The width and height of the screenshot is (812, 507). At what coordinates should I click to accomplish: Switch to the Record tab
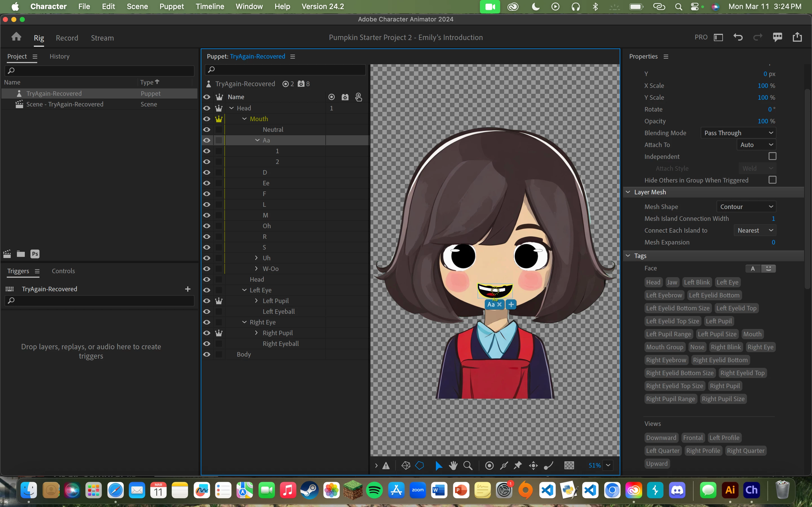pyautogui.click(x=67, y=38)
